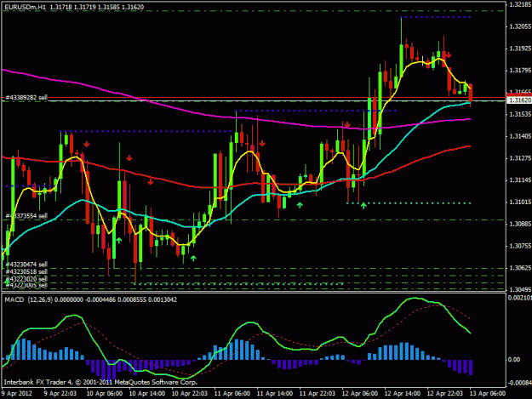532x399 pixels.
Task: Click the 1.31145 price scale label
Action: pyautogui.click(x=520, y=180)
